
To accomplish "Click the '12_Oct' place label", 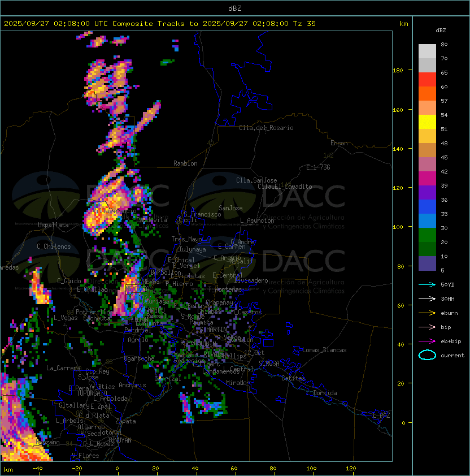I will [254, 353].
